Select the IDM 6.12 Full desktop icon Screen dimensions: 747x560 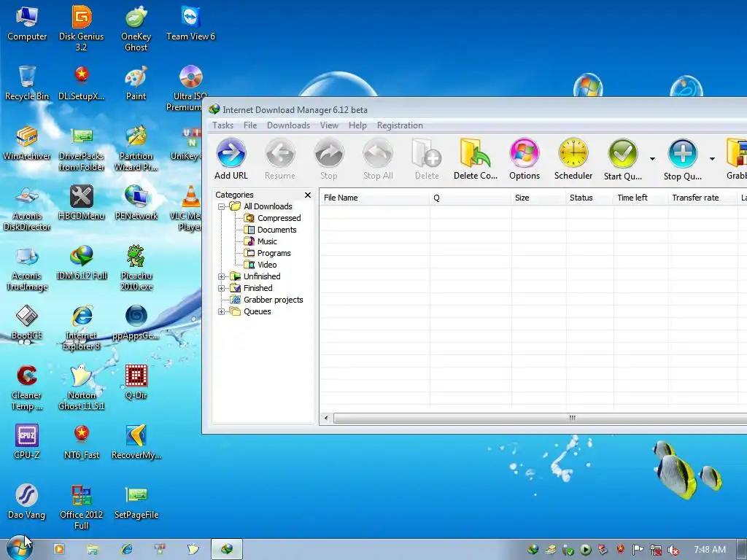(x=82, y=262)
